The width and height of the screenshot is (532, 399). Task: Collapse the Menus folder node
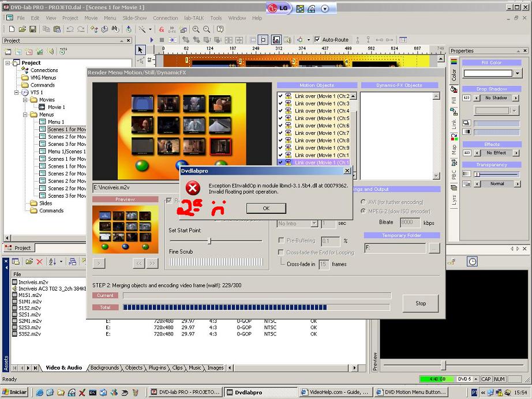[25, 115]
